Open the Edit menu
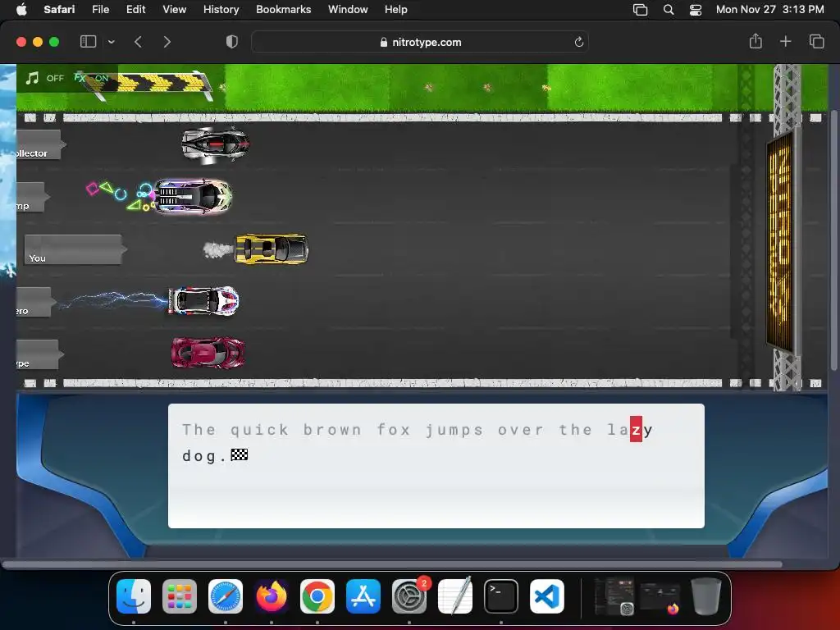Screen dimensions: 840x630 coord(135,9)
